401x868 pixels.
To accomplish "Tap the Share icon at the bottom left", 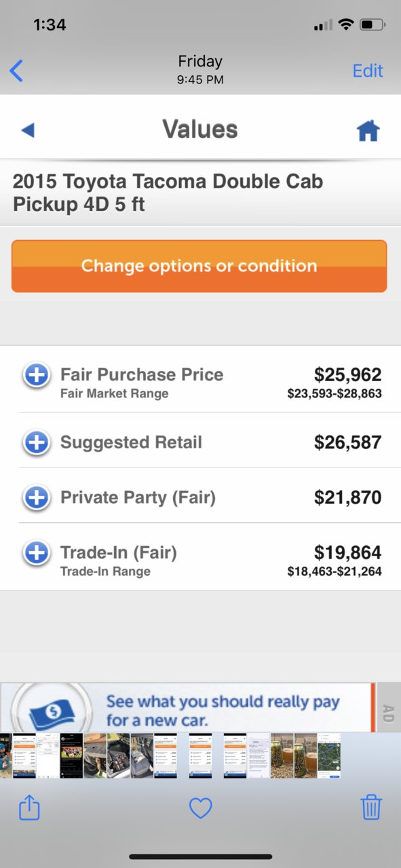I will point(29,808).
